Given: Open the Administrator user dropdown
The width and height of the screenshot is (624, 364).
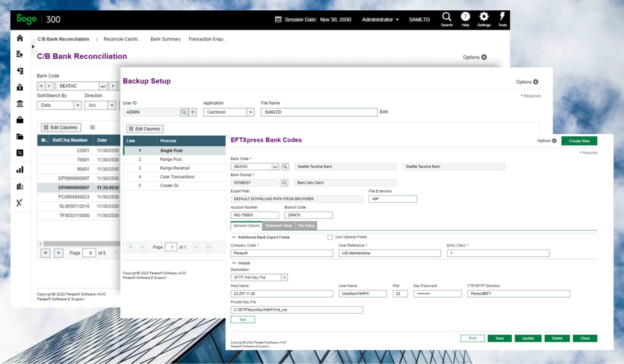Looking at the screenshot, I should (380, 19).
